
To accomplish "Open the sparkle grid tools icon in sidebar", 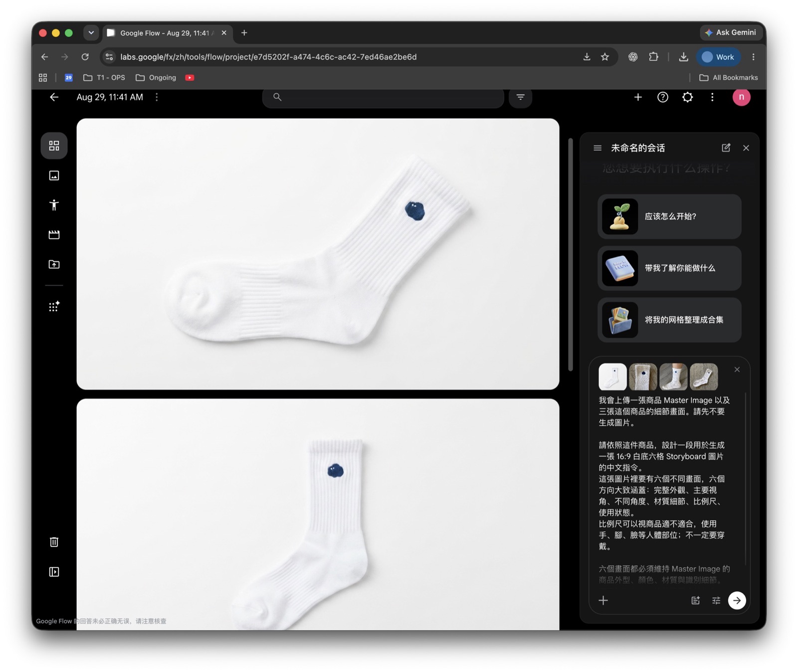I will (x=54, y=307).
